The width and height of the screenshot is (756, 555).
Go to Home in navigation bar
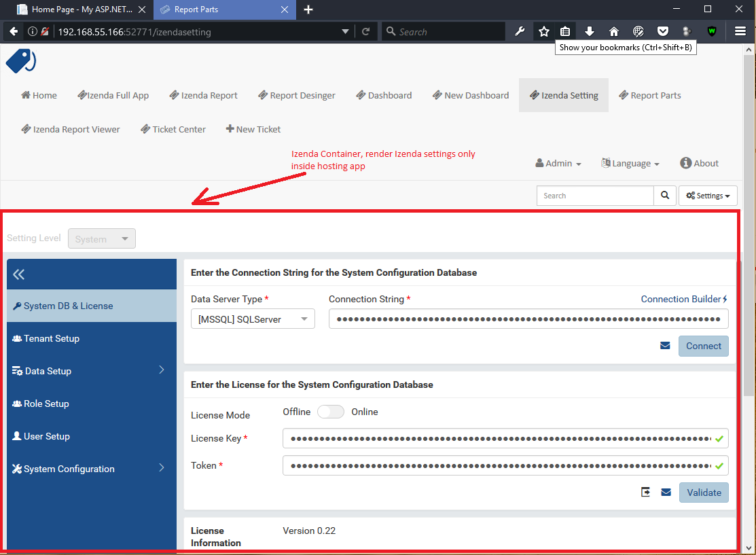(x=39, y=96)
